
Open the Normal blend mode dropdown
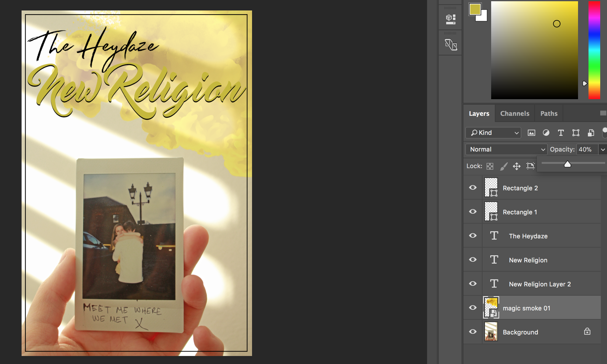tap(506, 149)
